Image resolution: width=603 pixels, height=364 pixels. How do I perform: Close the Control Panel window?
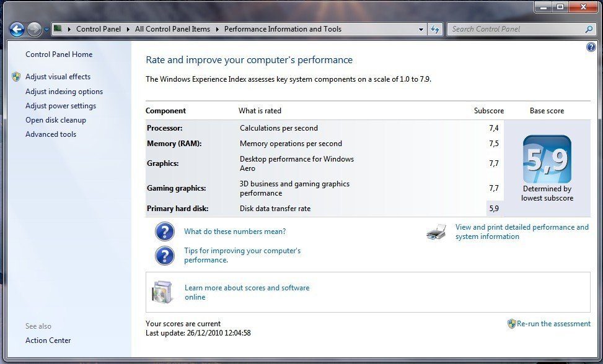(583, 7)
